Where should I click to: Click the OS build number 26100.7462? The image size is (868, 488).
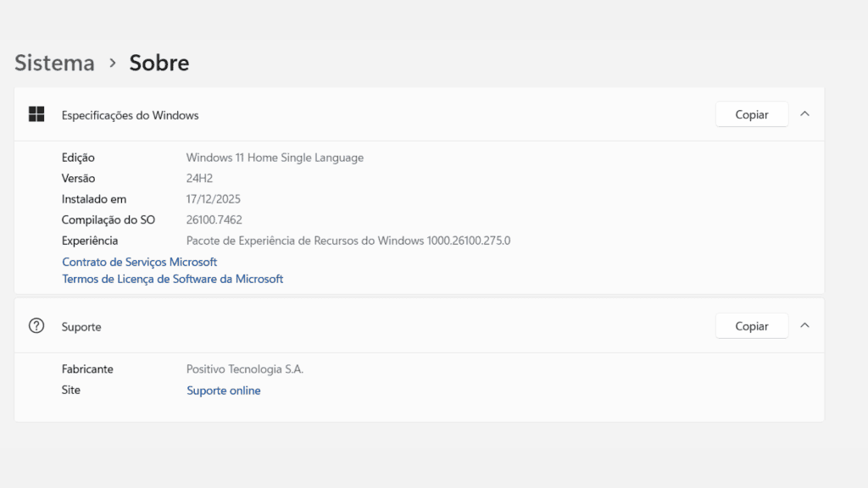214,220
